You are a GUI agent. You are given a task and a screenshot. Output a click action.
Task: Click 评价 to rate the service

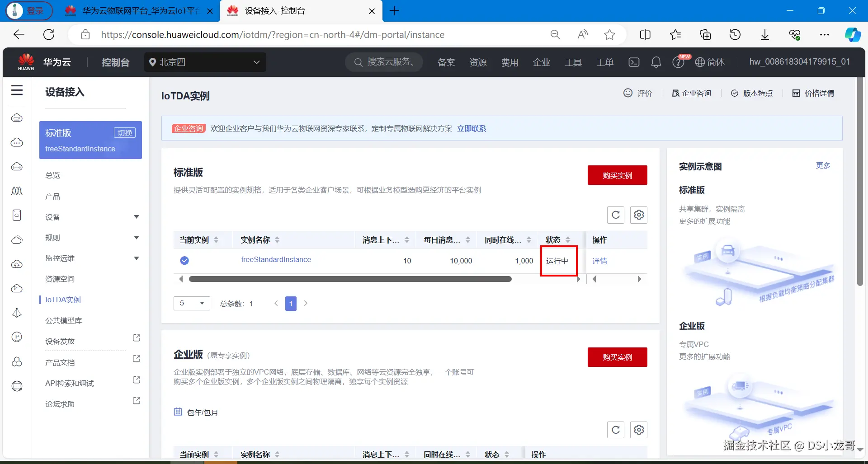click(x=638, y=93)
